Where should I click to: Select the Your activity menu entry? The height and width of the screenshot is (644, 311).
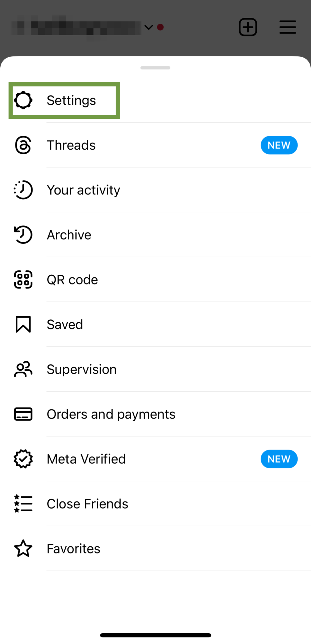coord(83,190)
